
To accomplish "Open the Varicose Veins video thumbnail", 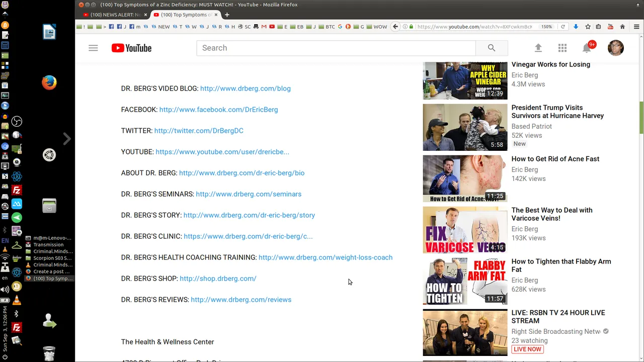I will tap(465, 230).
